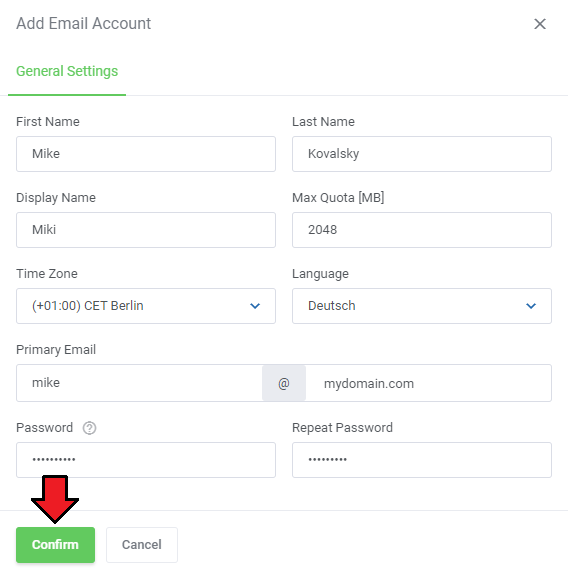Click the @ separator box
This screenshot has height=579, width=568.
(x=284, y=383)
